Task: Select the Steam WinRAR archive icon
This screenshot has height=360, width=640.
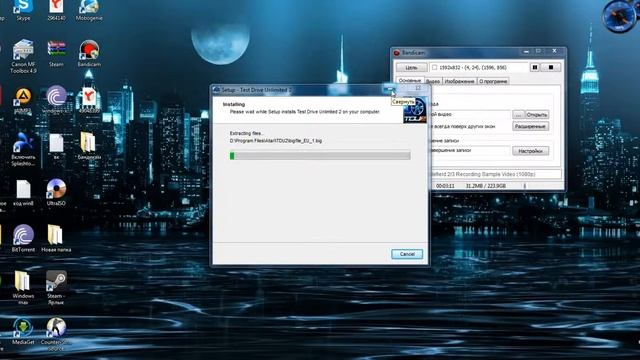Action: [56, 52]
